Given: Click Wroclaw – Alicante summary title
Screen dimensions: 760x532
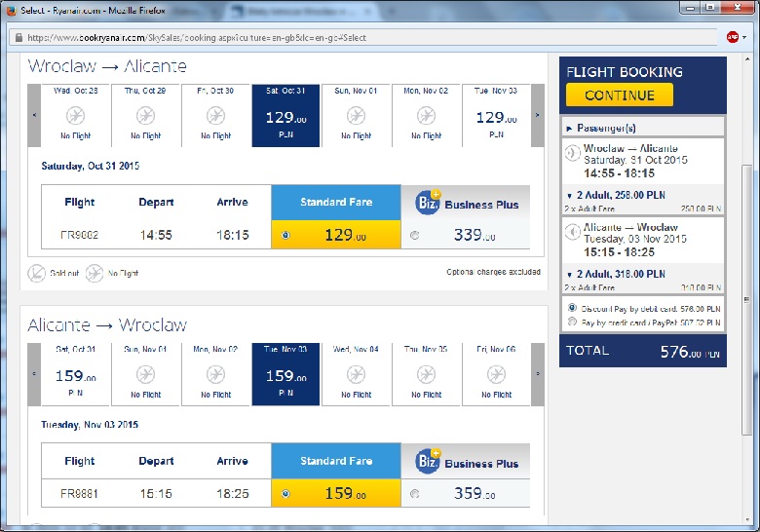Looking at the screenshot, I should coord(630,148).
